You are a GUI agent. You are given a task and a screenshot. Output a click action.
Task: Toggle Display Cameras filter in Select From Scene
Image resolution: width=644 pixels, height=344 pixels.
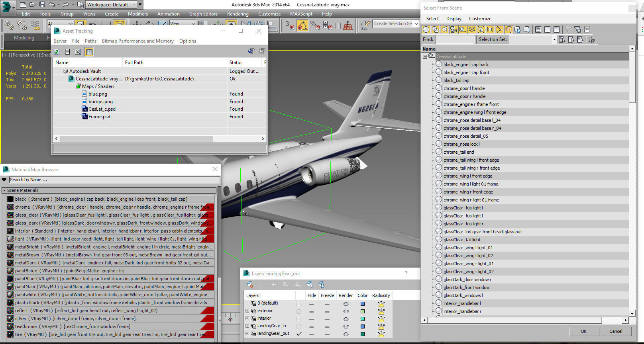[x=454, y=29]
